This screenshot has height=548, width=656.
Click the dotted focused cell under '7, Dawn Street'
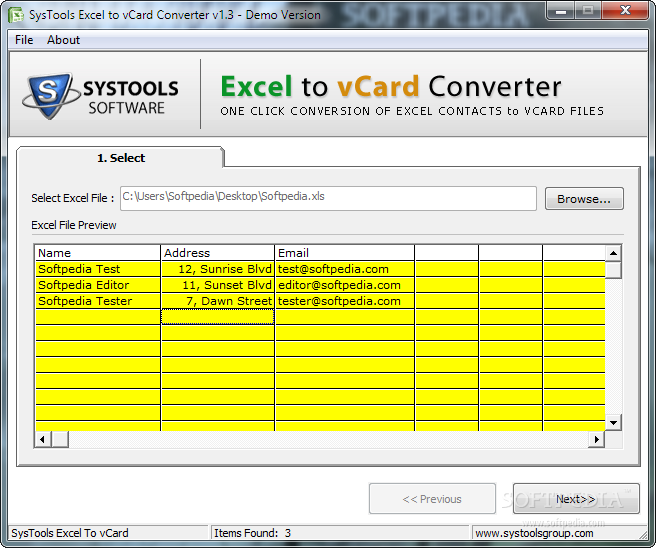[218, 317]
